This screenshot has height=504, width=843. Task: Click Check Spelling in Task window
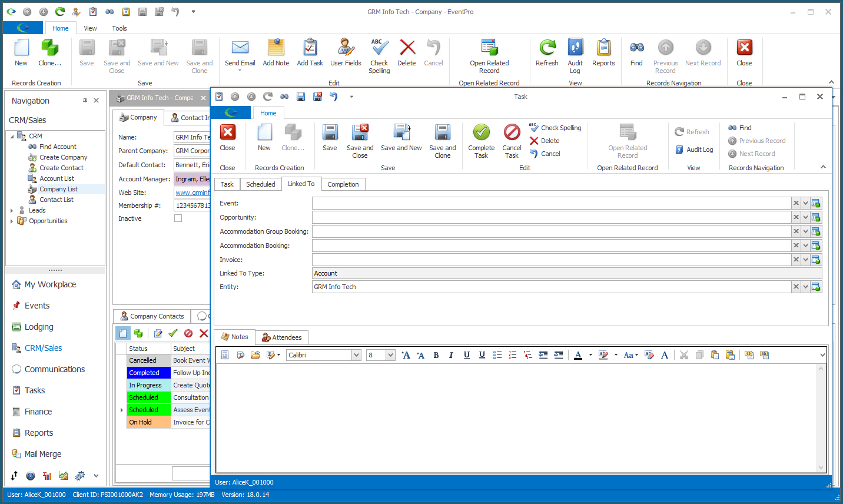coord(555,128)
